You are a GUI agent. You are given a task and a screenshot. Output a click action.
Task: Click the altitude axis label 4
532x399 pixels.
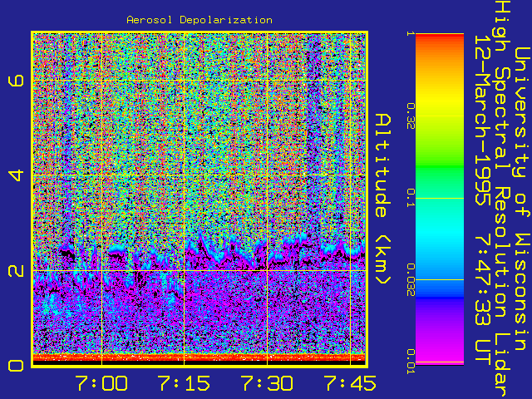pos(16,175)
